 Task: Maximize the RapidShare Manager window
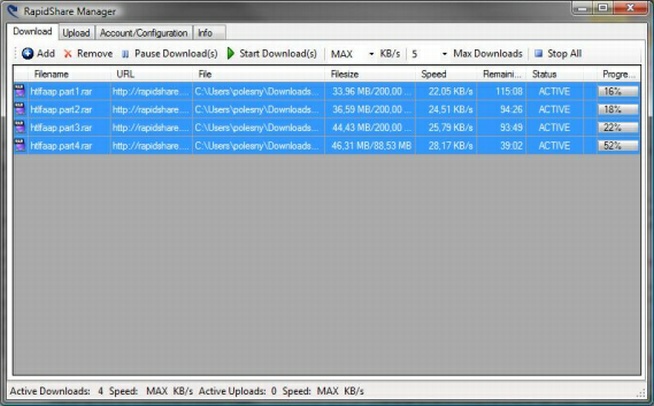coord(603,8)
